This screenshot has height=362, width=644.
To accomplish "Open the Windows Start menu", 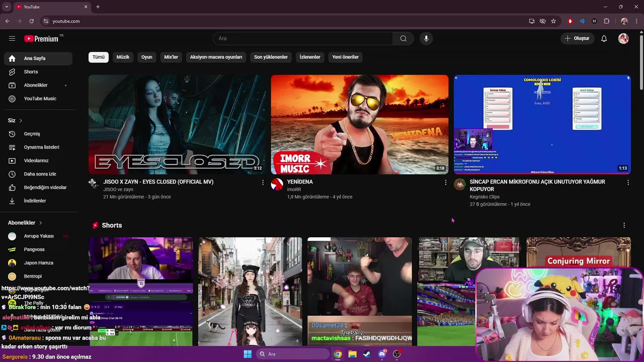I will point(248,354).
